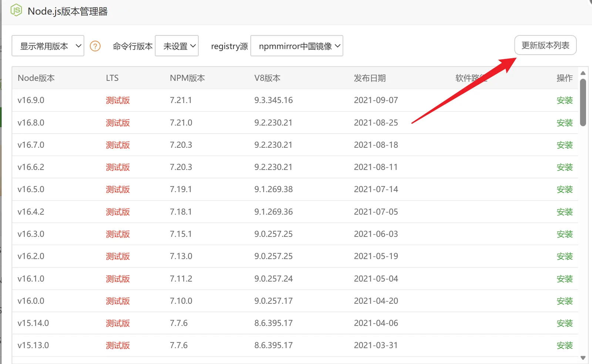The image size is (592, 364).
Task: Install Node v16.1.0
Action: tap(565, 279)
